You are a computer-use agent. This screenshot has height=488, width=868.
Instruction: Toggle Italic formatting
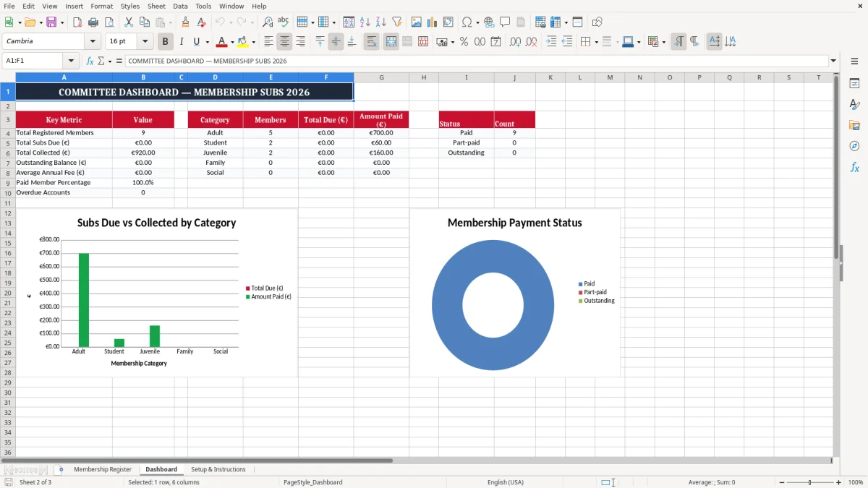[181, 42]
